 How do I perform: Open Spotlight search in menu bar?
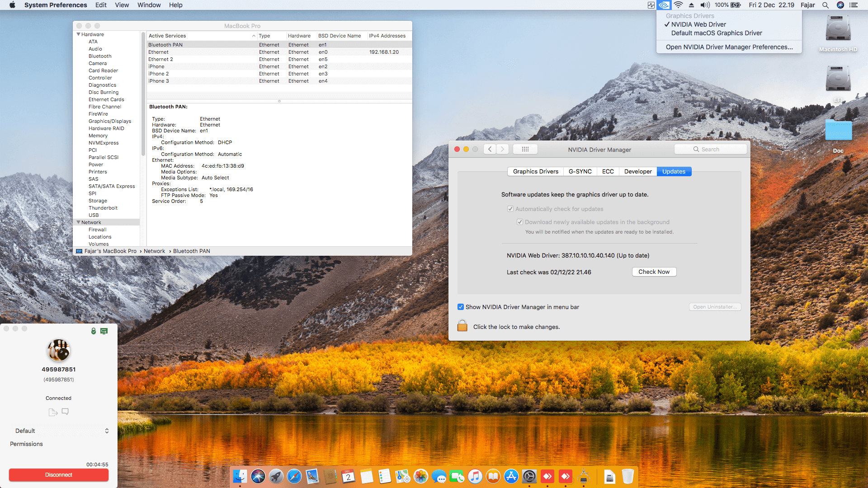click(825, 5)
